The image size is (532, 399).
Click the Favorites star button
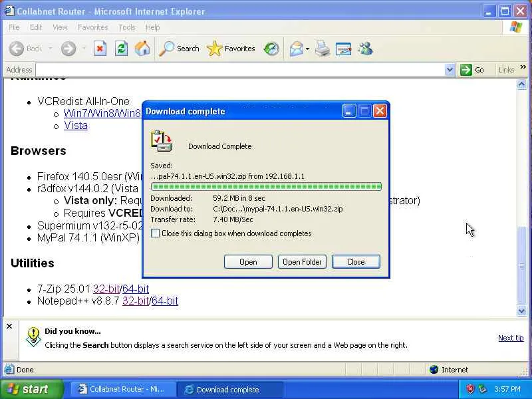point(231,49)
